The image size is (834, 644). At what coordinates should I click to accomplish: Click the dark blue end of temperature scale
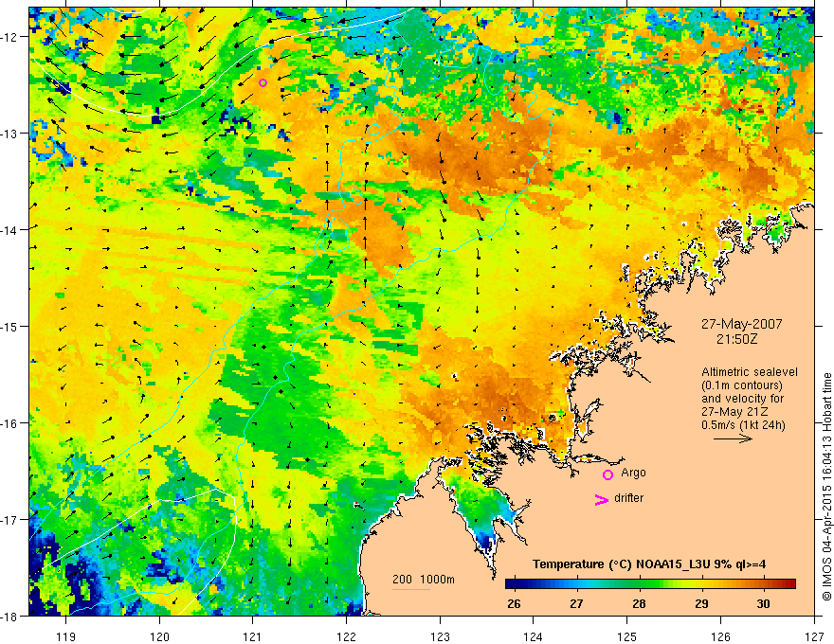coord(514,583)
